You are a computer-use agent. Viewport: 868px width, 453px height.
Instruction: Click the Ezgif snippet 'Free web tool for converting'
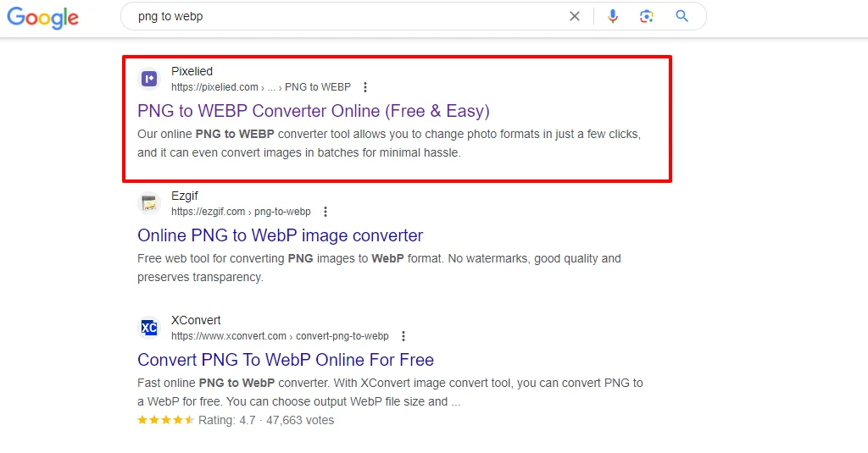[x=379, y=268]
